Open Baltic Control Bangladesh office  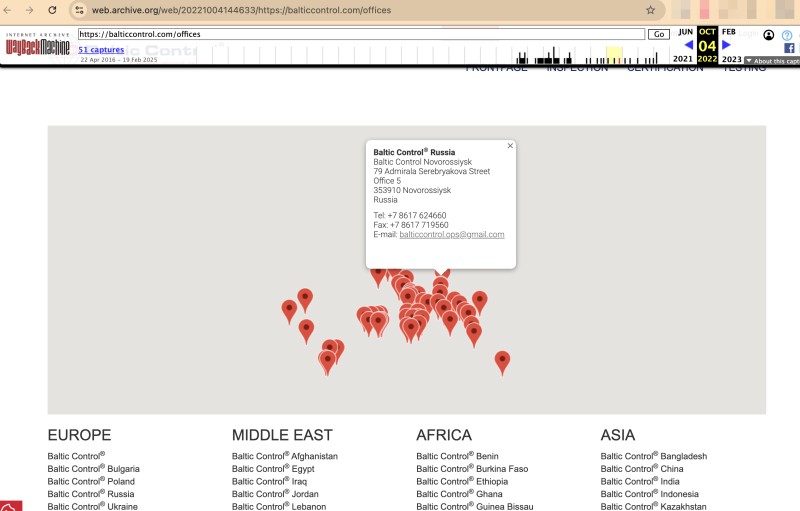[654, 456]
